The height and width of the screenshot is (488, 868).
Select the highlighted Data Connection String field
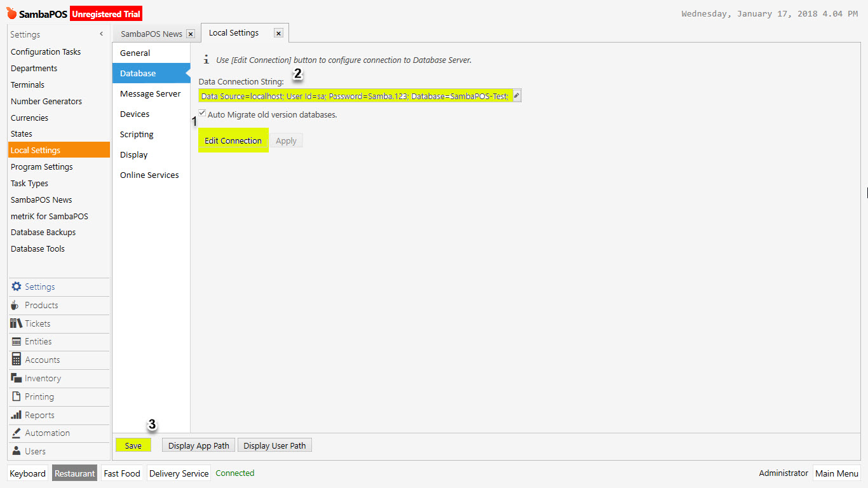pyautogui.click(x=355, y=95)
